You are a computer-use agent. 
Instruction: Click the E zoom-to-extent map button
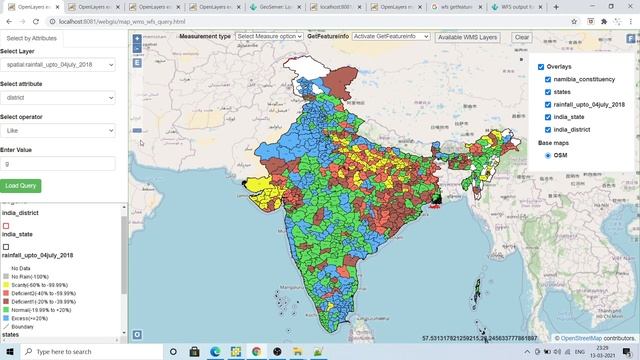(x=137, y=62)
